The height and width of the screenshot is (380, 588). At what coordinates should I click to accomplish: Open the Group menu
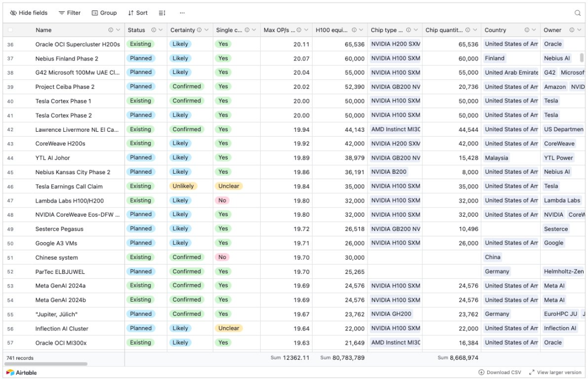tap(104, 13)
